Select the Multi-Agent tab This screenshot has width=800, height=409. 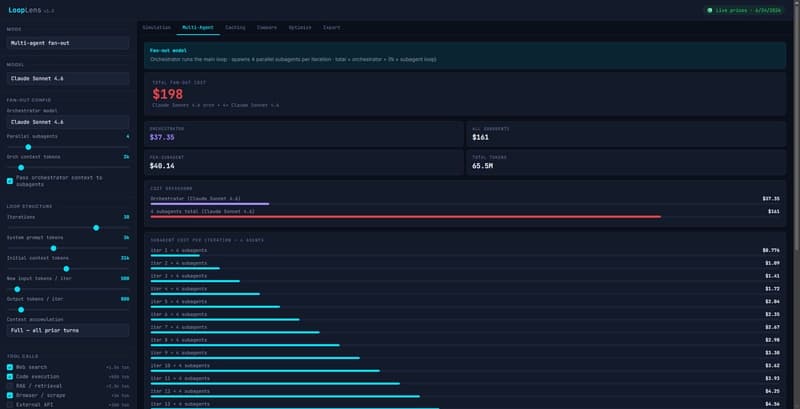point(198,28)
